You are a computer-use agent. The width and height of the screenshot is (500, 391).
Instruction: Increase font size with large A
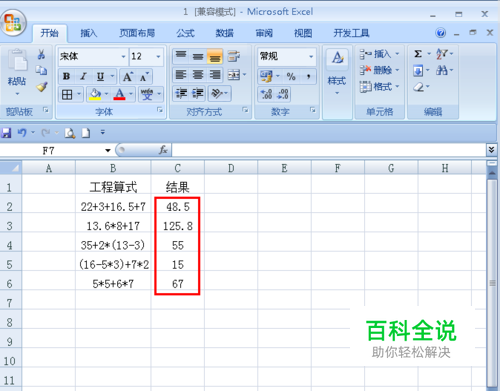pyautogui.click(x=128, y=76)
